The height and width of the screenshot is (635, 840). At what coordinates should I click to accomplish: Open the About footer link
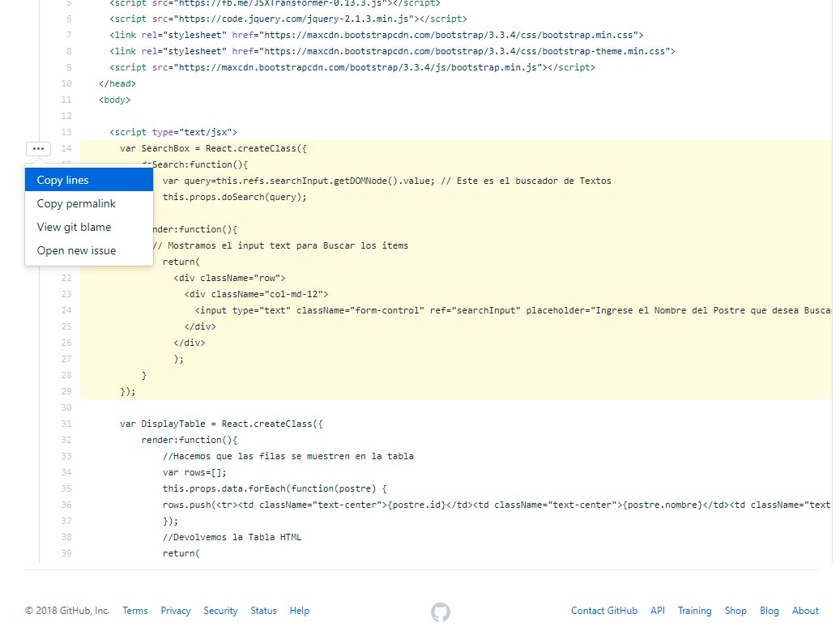(x=805, y=611)
